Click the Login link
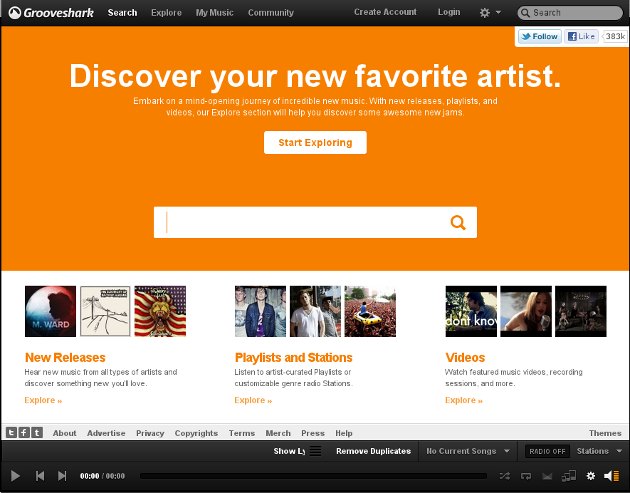 click(449, 12)
